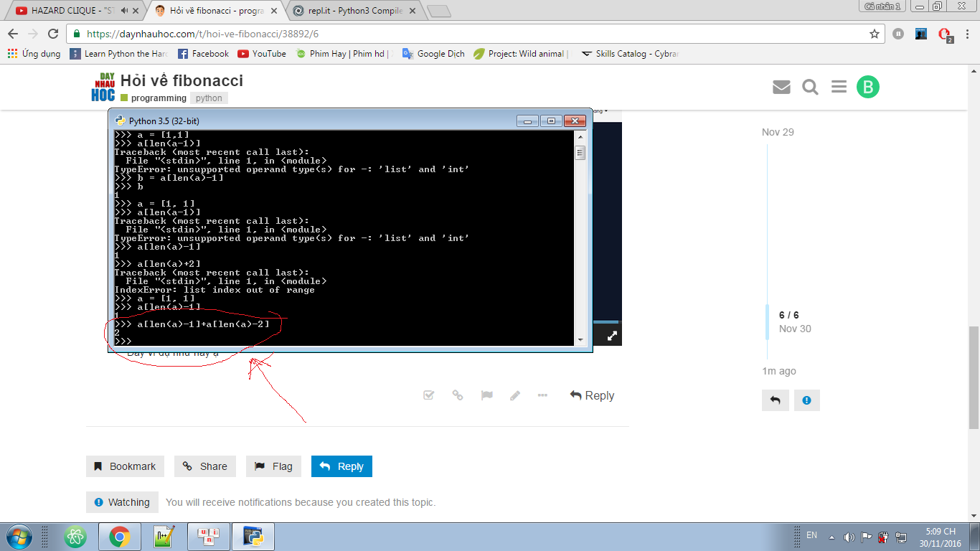Toggle the post checkbox icon under the post
This screenshot has height=551, width=980.
click(428, 395)
